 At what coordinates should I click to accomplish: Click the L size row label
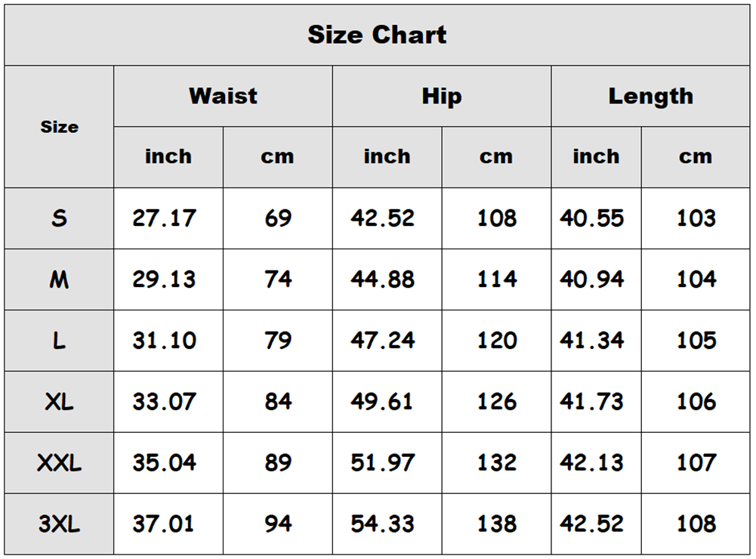click(x=60, y=341)
